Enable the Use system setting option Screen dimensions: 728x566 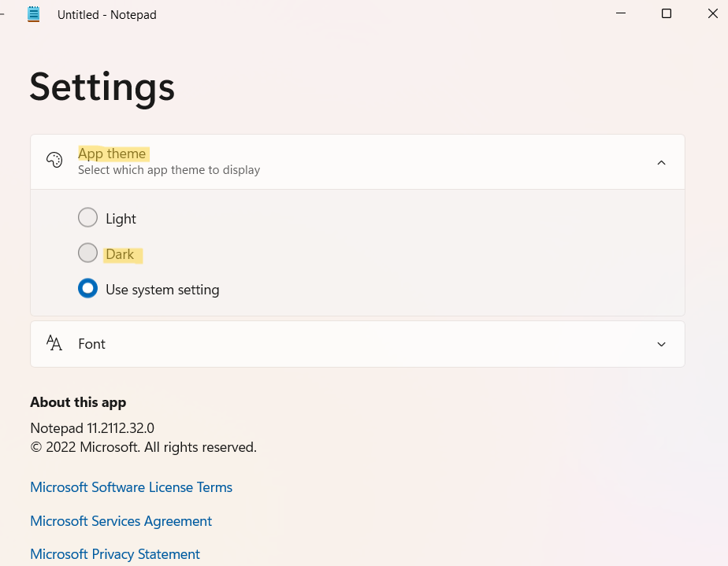pos(87,289)
